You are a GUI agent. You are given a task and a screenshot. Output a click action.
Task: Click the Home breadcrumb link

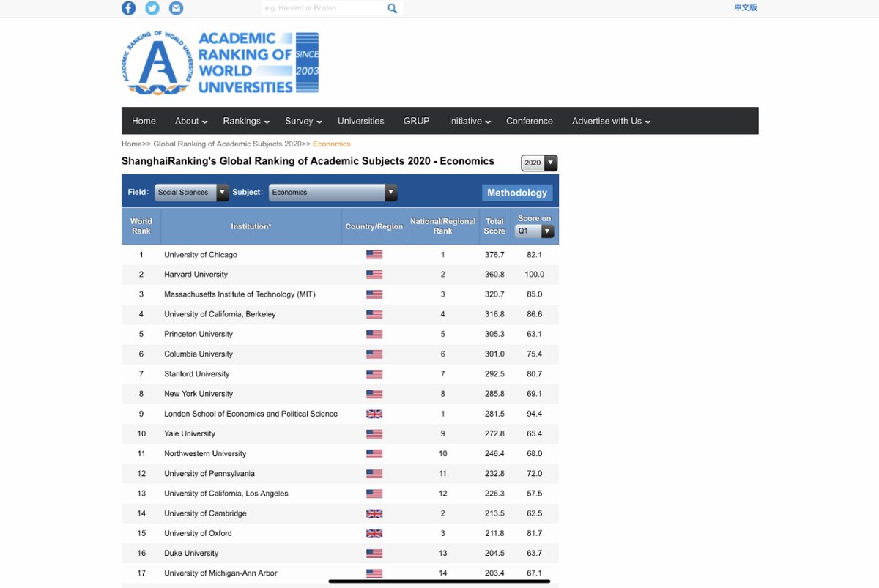pos(132,144)
